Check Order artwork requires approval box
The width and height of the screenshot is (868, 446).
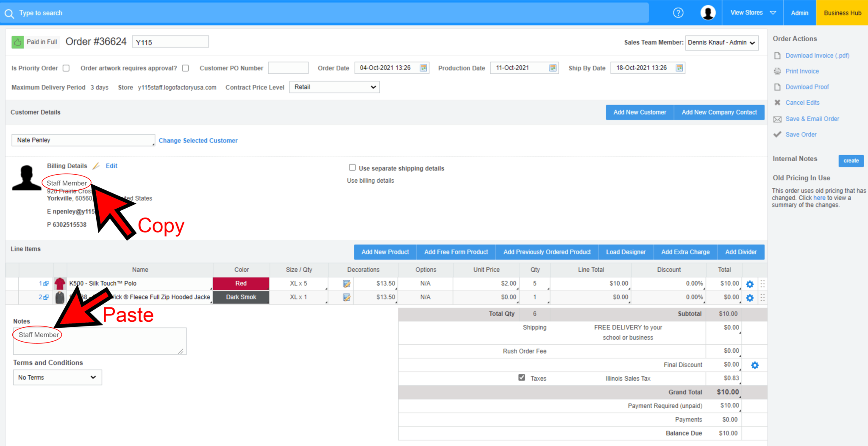coord(185,68)
